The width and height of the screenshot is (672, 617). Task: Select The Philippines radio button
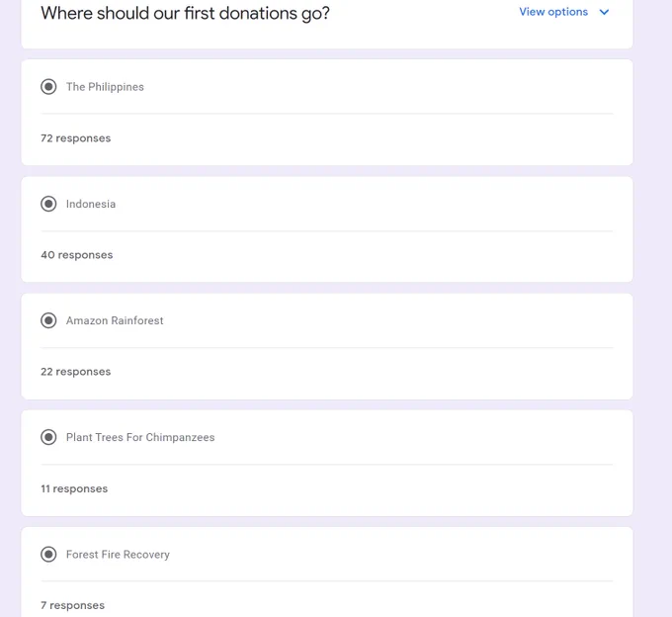[48, 87]
